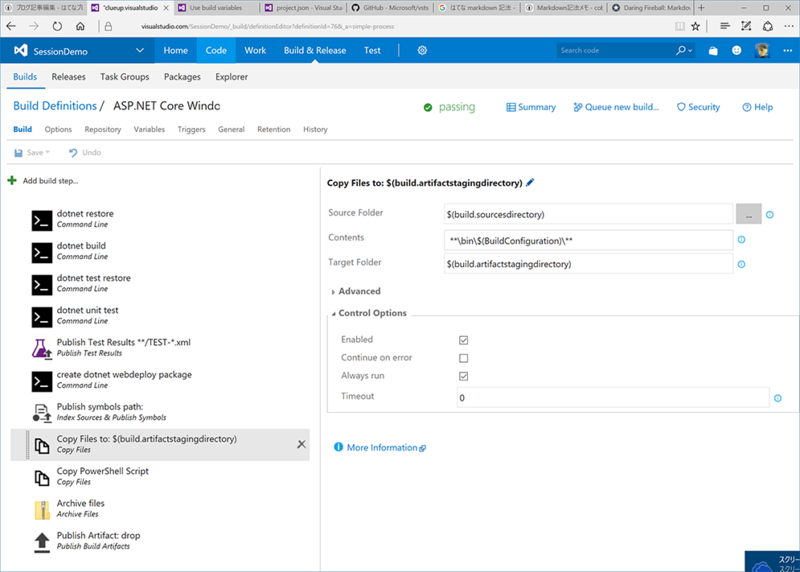Select the Copy PowerShell Script files icon

[x=42, y=478]
